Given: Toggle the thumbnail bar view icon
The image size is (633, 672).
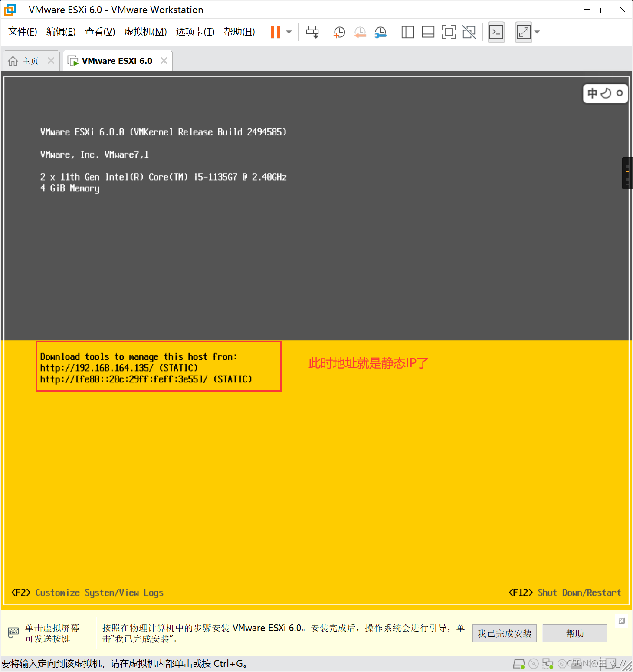Looking at the screenshot, I should 428,32.
